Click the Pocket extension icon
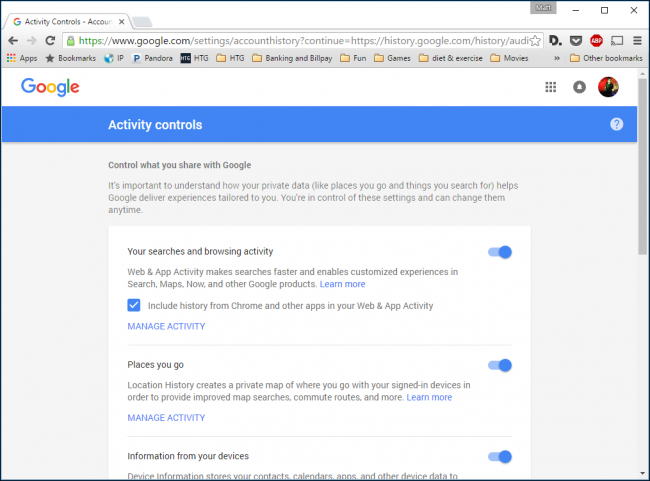Image resolution: width=650 pixels, height=481 pixels. [x=575, y=41]
